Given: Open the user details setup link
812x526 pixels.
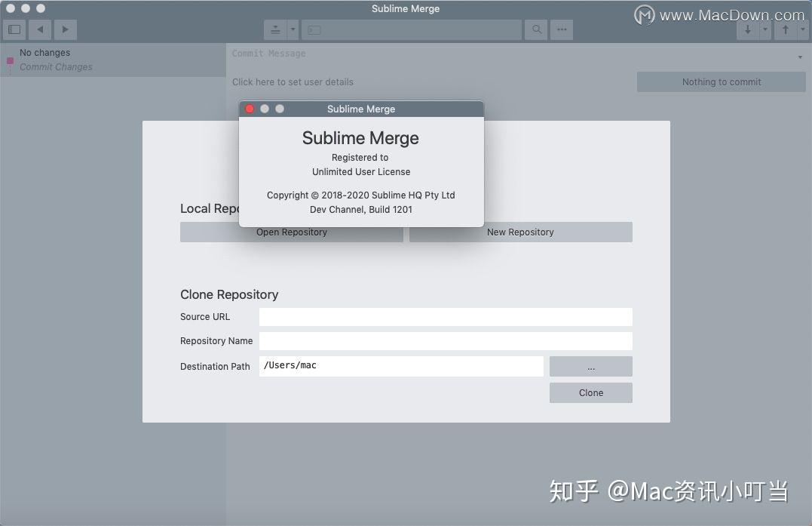Looking at the screenshot, I should click(x=293, y=82).
